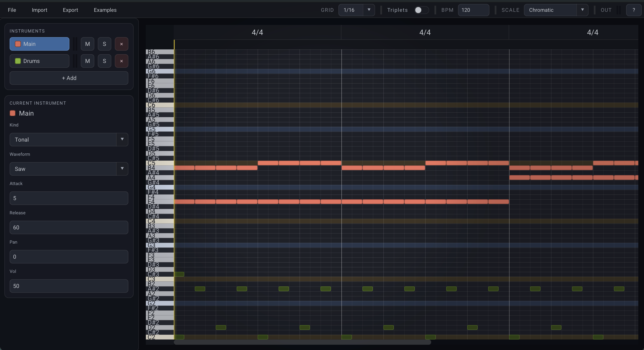Solo the Main instrument
This screenshot has height=350, width=644.
click(x=105, y=44)
